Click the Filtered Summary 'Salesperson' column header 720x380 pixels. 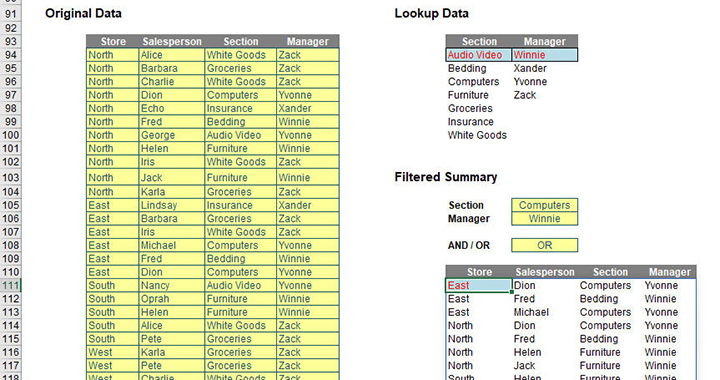tap(545, 272)
